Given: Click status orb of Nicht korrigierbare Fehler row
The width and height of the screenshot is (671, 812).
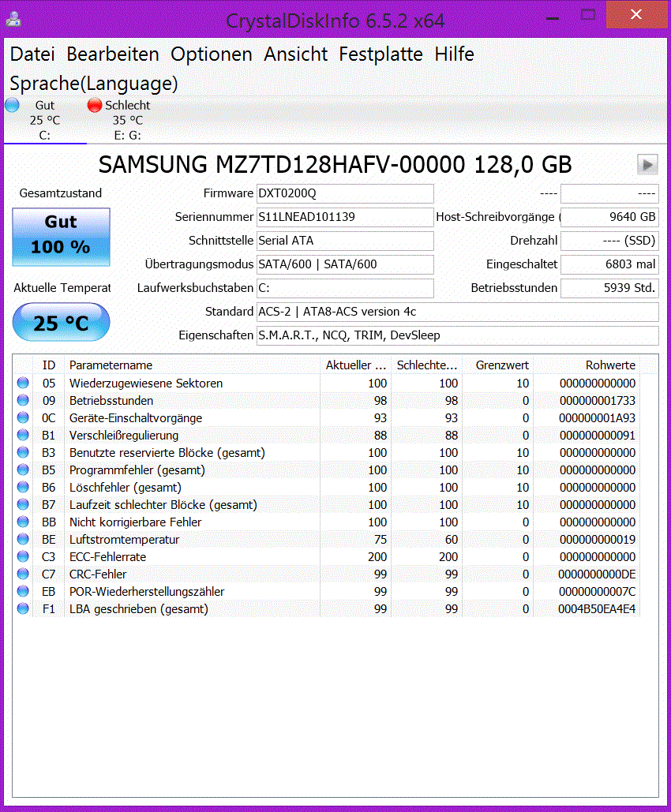Looking at the screenshot, I should click(x=23, y=522).
